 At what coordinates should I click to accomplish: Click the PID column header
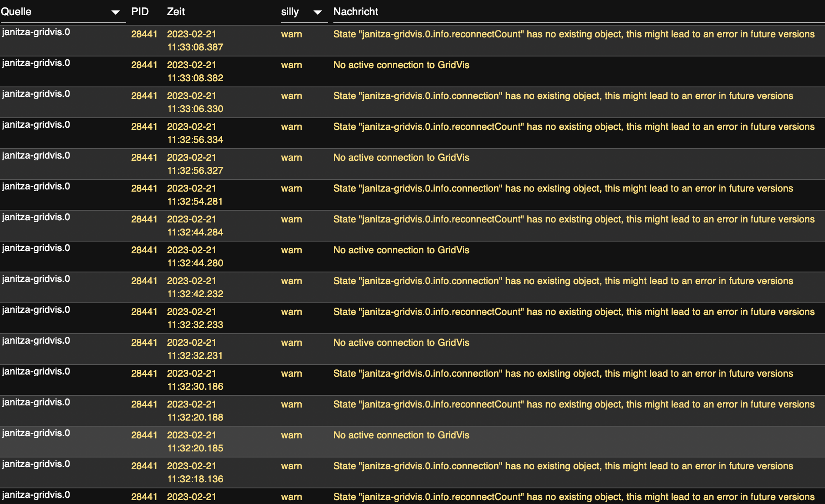[140, 12]
